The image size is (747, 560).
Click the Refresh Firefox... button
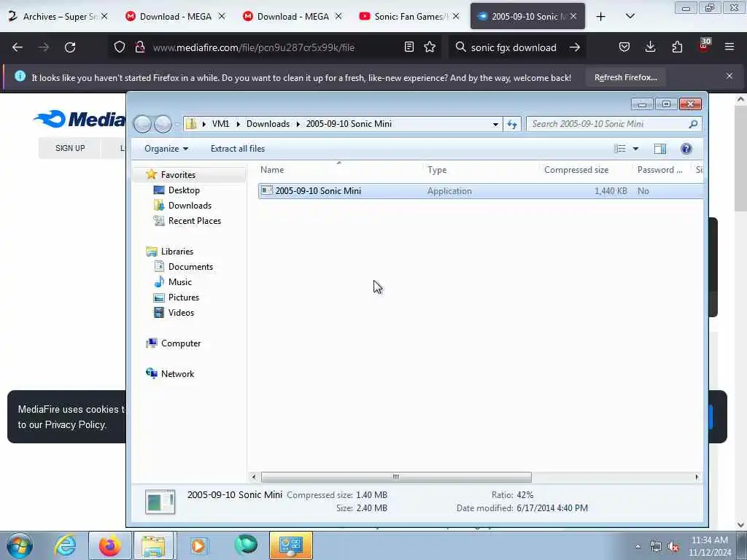(x=625, y=77)
